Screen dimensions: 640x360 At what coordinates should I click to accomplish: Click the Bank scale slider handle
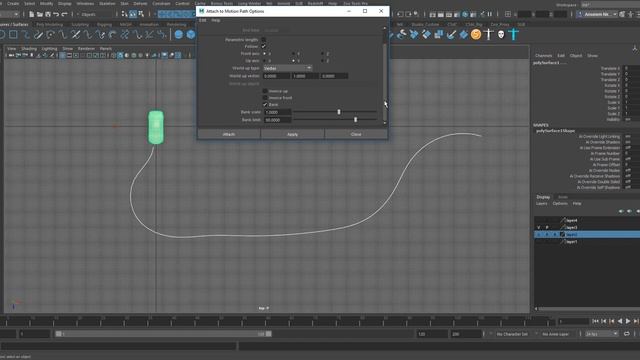pos(339,112)
